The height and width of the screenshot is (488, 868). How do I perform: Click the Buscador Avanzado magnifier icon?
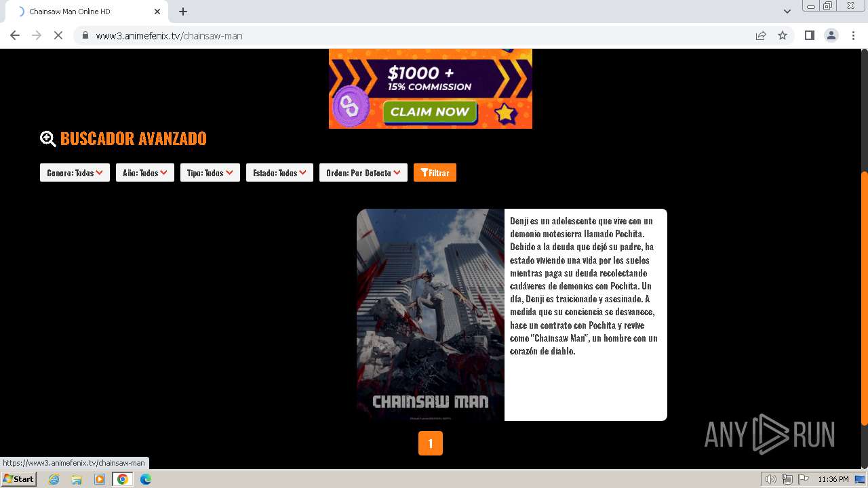(48, 138)
